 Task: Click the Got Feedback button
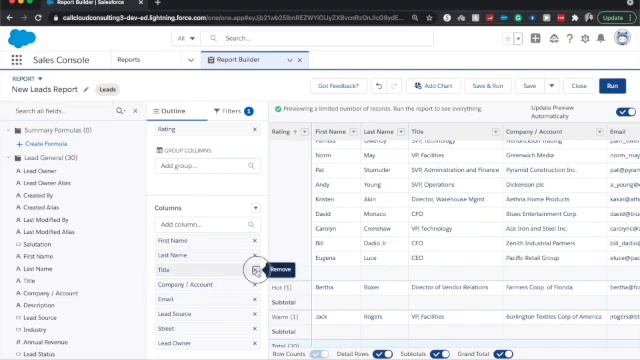[x=338, y=86]
